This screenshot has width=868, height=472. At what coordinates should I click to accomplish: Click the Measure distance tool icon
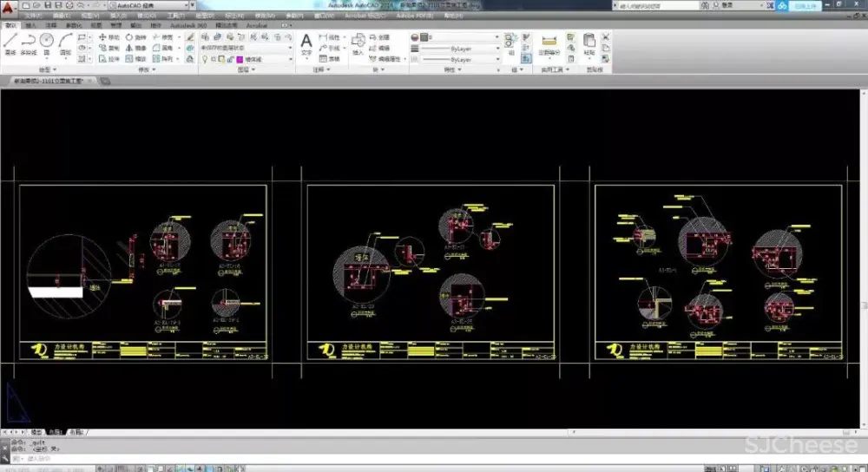tap(548, 41)
